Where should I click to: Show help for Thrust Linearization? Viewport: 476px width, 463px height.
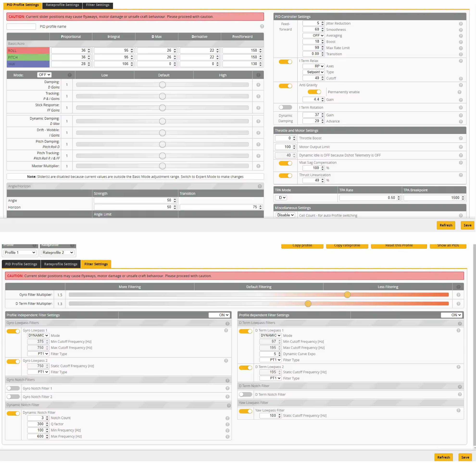[x=461, y=175]
